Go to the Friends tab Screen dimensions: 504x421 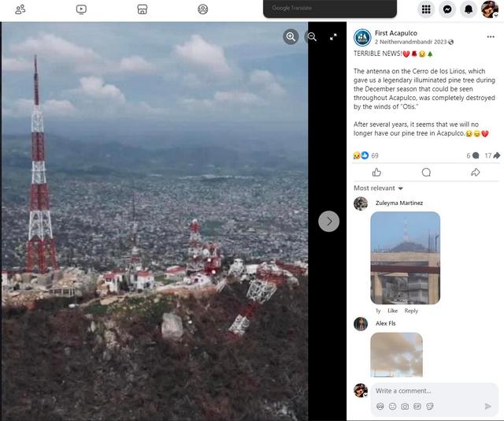click(20, 9)
